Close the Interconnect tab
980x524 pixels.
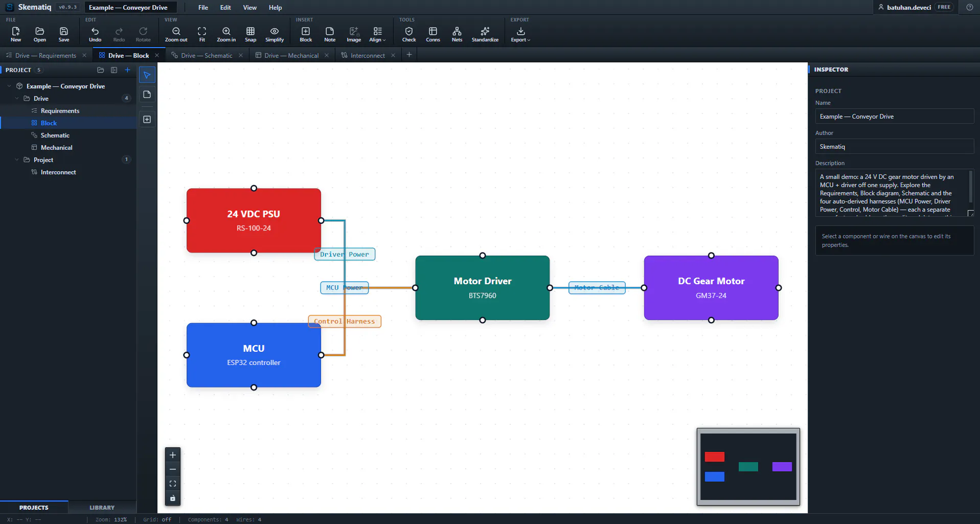pyautogui.click(x=393, y=55)
